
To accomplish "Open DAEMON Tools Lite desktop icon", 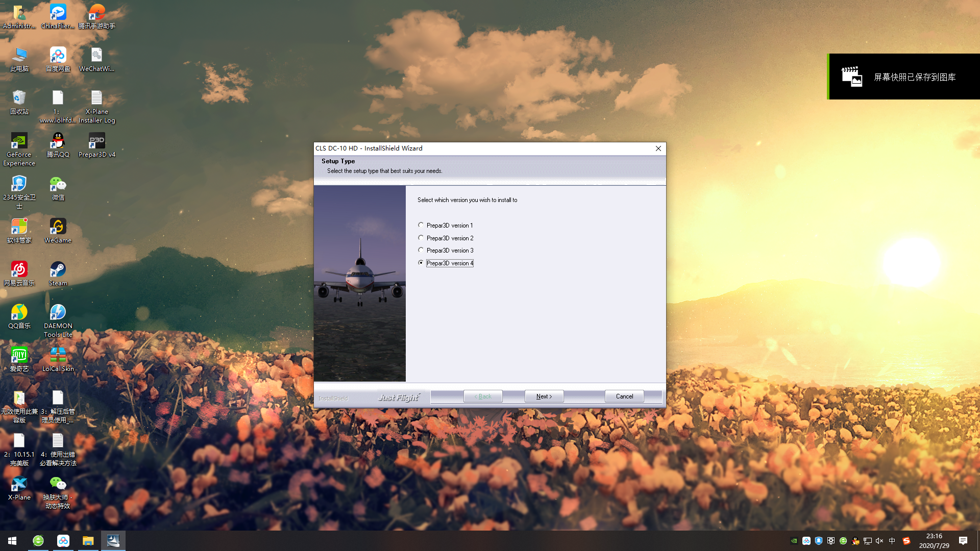I will (58, 321).
